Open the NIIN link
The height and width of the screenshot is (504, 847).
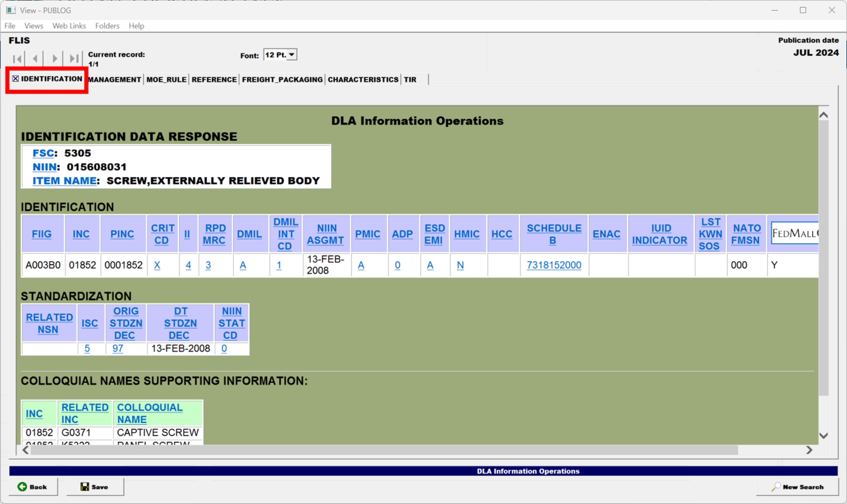click(45, 167)
